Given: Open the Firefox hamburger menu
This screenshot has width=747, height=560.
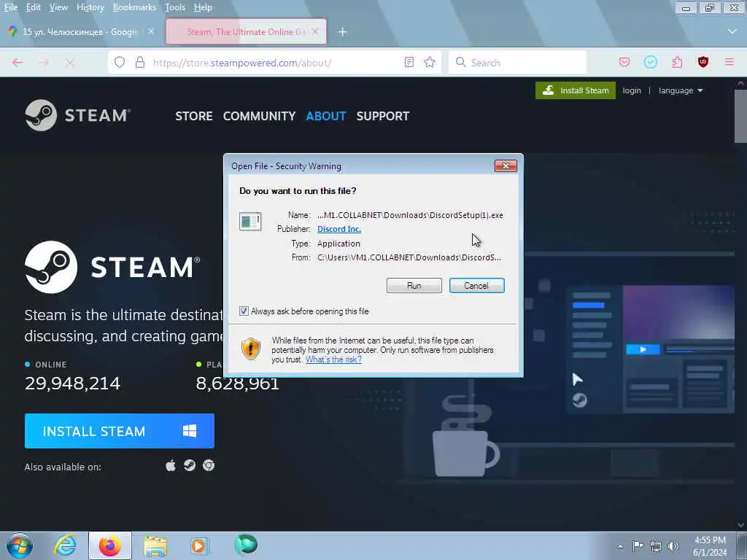Looking at the screenshot, I should click(x=729, y=62).
